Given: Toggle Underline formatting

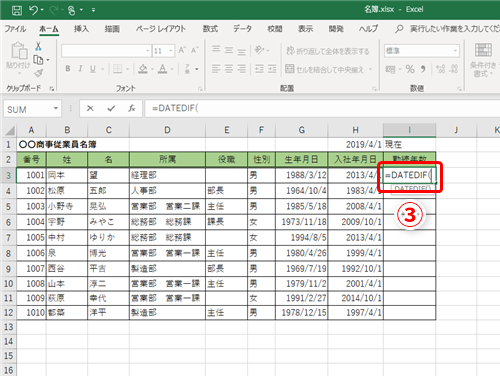Looking at the screenshot, I should (93, 69).
